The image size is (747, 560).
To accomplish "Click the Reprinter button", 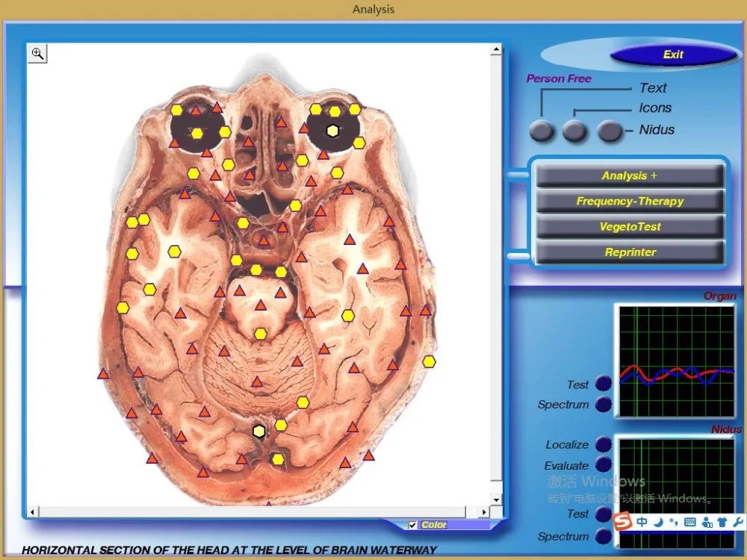I will click(630, 252).
